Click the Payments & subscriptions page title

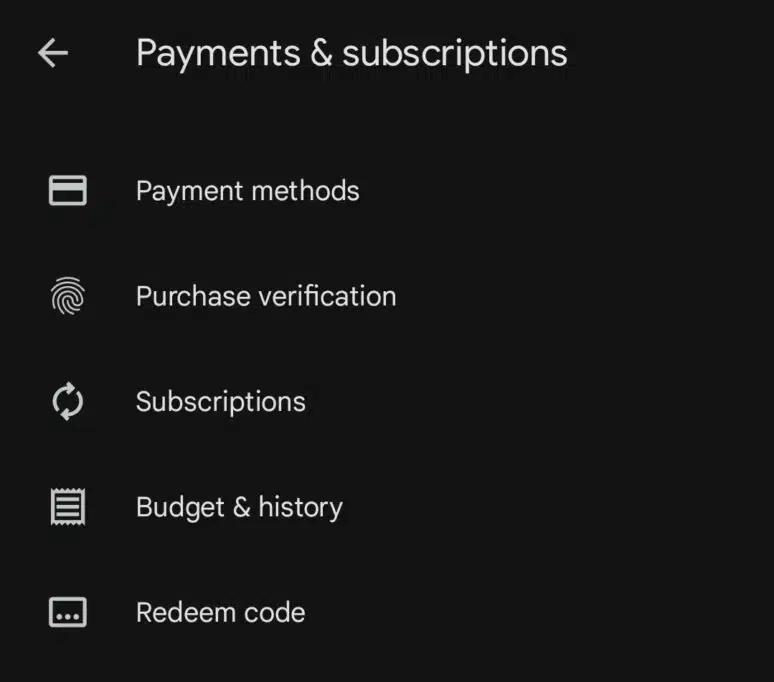351,53
